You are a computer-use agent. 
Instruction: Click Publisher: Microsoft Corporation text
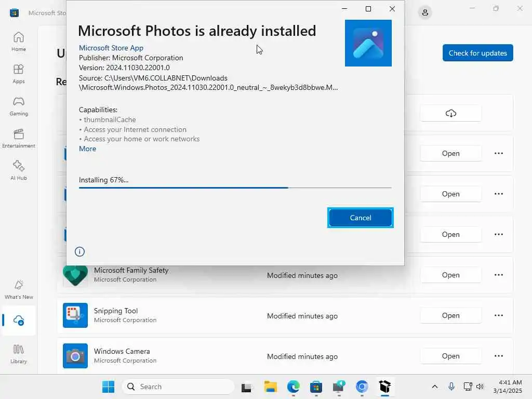pyautogui.click(x=131, y=58)
